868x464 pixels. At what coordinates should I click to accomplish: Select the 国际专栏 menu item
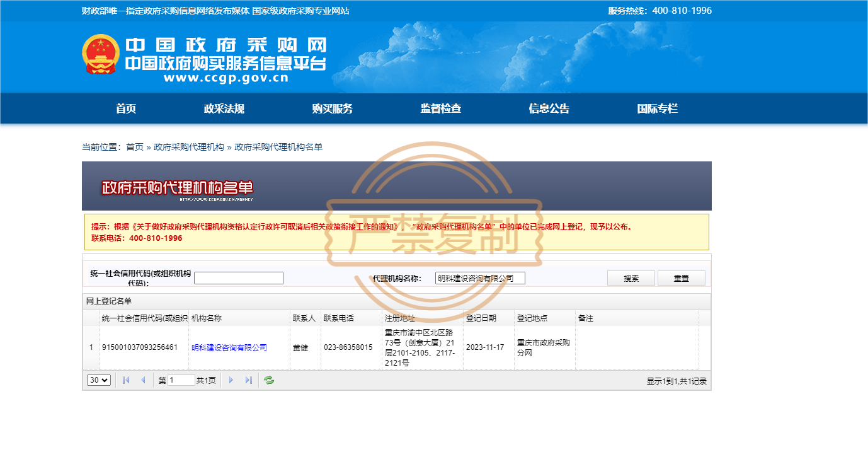click(658, 108)
